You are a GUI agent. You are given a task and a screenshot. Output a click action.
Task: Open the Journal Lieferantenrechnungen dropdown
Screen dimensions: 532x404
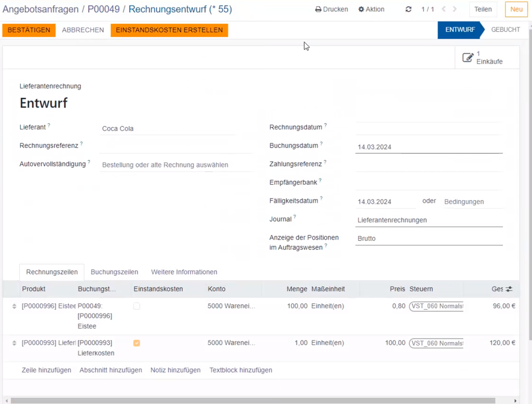tap(428, 220)
